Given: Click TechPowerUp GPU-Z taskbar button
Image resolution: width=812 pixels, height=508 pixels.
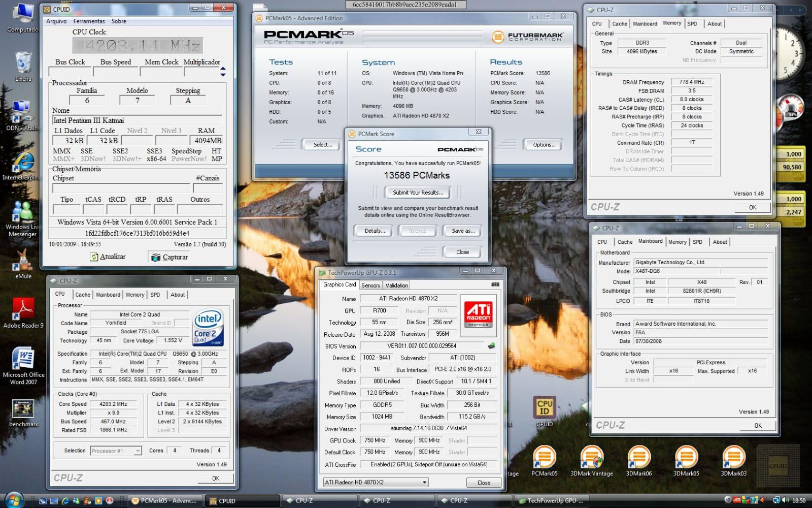Looking at the screenshot, I should (551, 500).
